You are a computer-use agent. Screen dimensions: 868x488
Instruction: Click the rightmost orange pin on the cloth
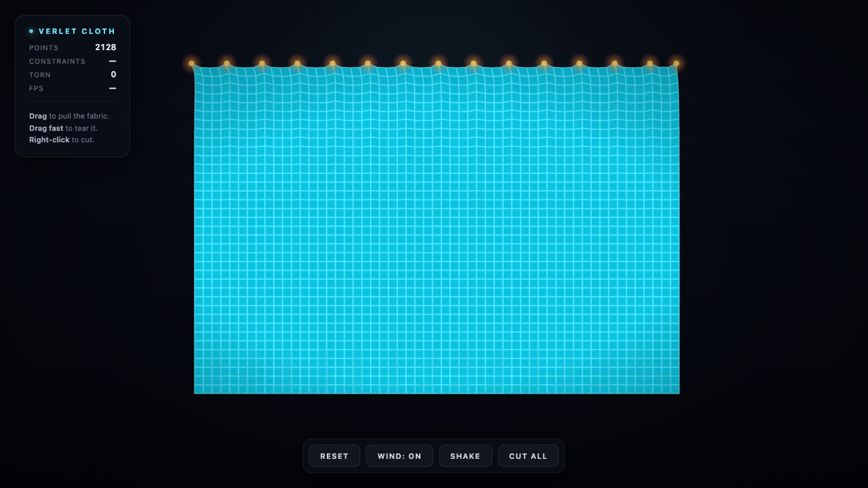(x=676, y=64)
